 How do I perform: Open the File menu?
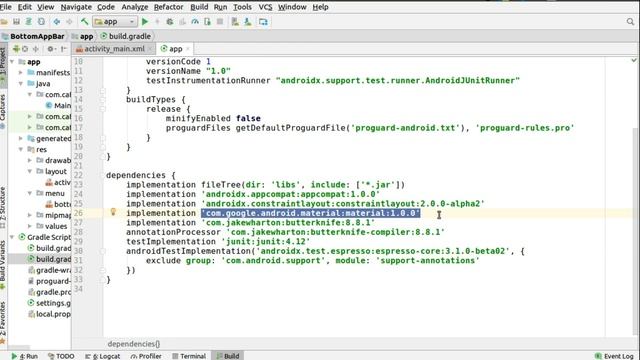[6, 7]
